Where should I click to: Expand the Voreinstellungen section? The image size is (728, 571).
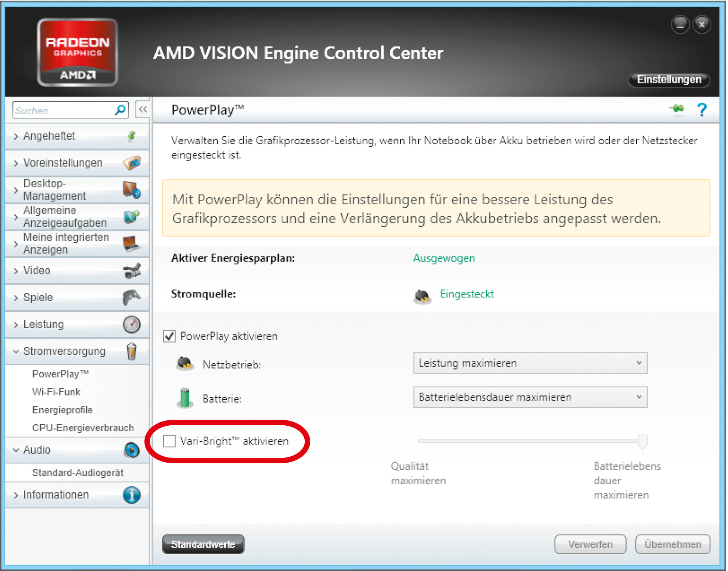[63, 163]
